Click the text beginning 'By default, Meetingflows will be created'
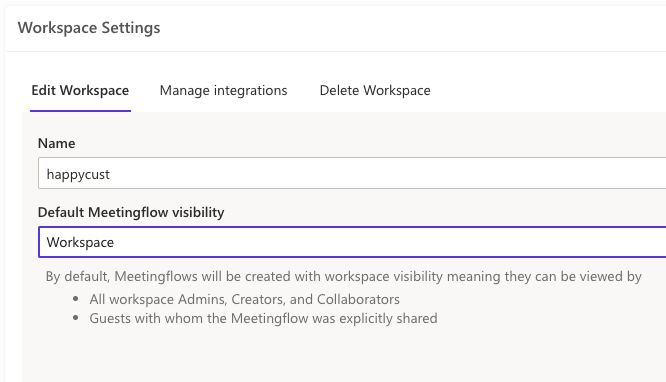Viewport: 666px width, 382px height. point(344,277)
